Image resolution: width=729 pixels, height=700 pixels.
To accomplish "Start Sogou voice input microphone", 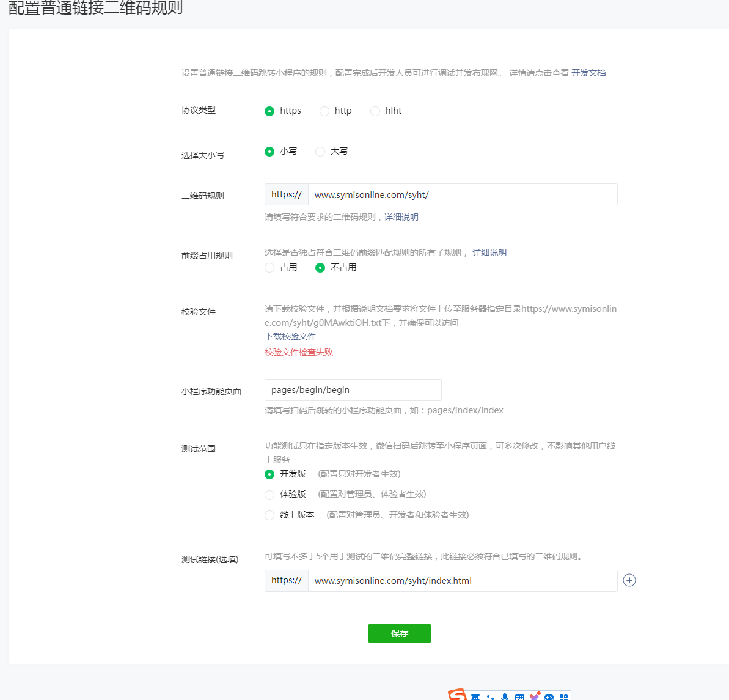I will 505,697.
